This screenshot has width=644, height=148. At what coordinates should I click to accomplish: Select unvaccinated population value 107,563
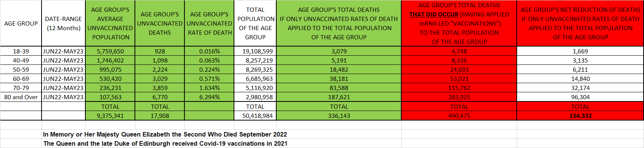tap(110, 97)
